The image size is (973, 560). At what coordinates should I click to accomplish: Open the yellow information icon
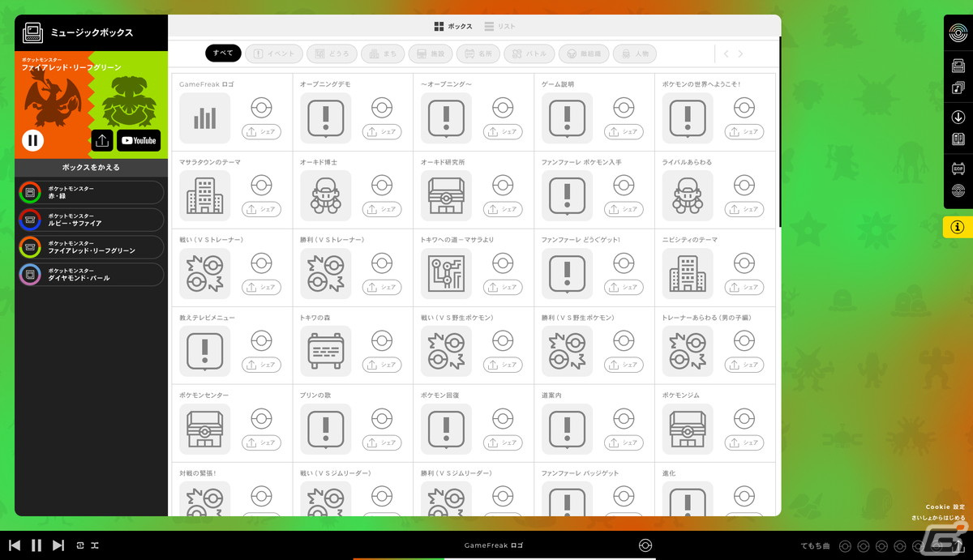pos(958,227)
